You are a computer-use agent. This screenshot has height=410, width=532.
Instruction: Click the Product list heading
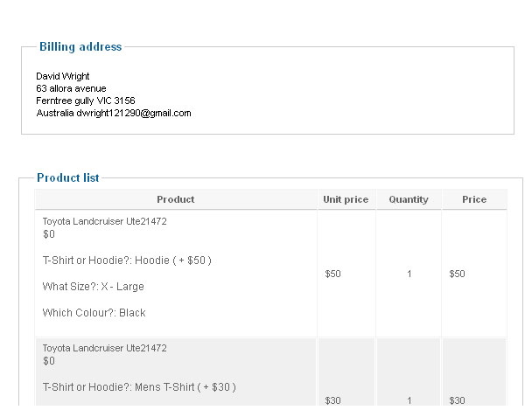[68, 177]
